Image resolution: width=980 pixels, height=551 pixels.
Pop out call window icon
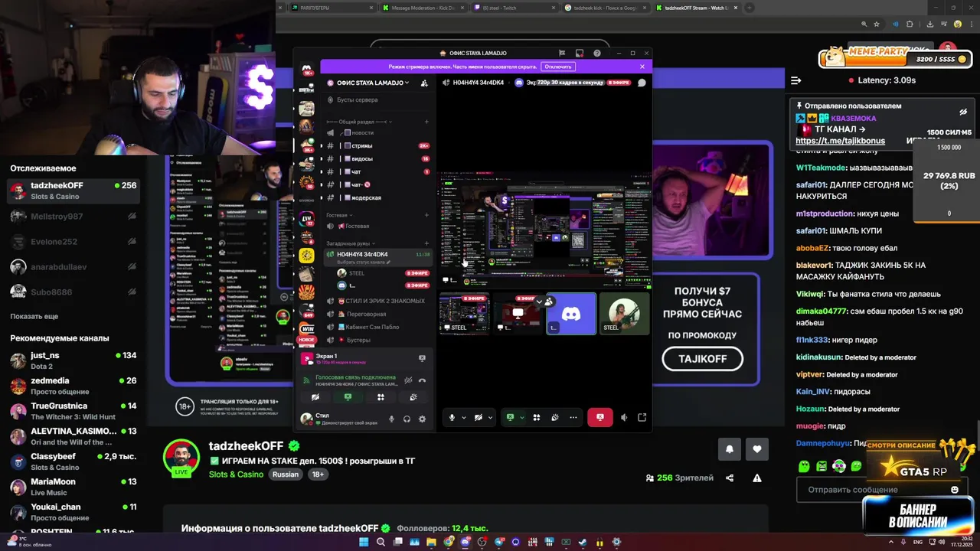[x=642, y=417]
